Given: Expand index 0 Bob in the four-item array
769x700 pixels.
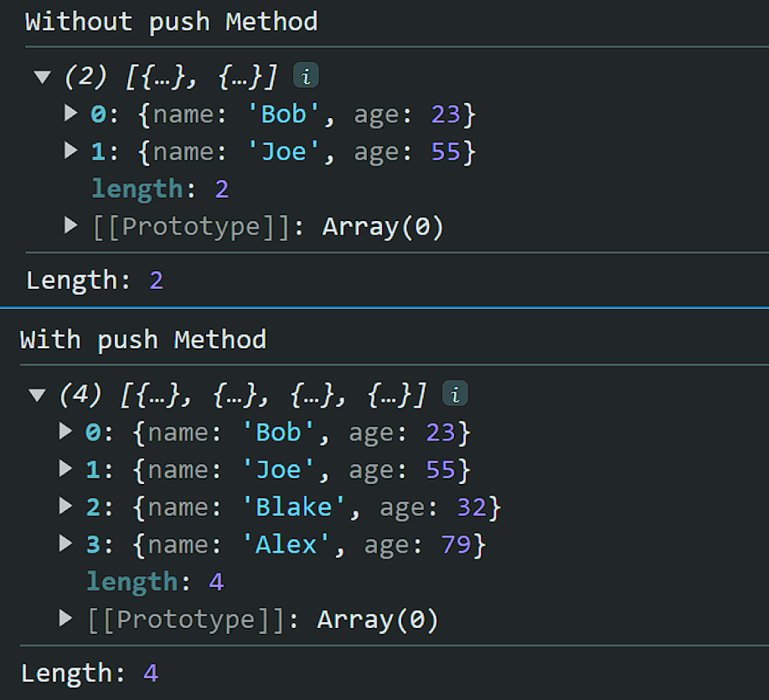Looking at the screenshot, I should (x=66, y=431).
